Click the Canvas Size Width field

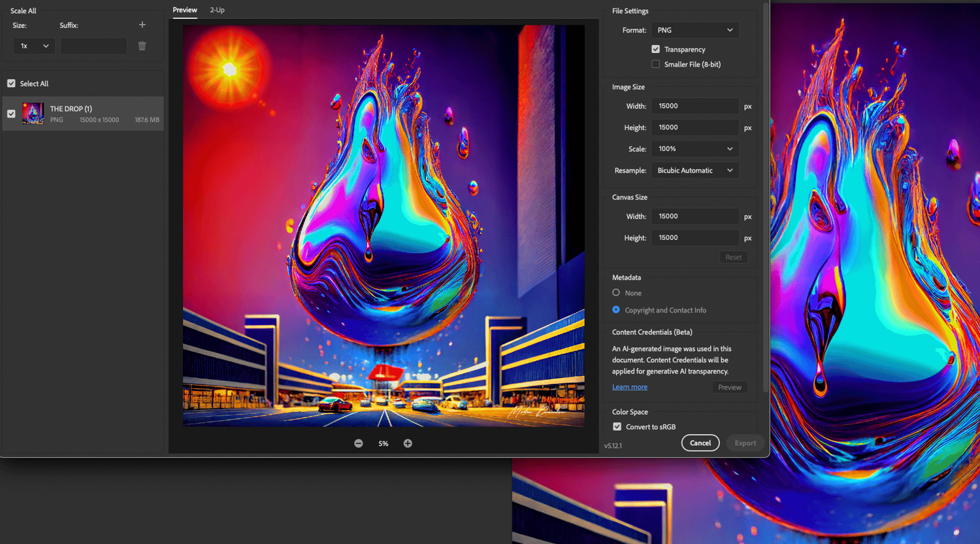point(695,216)
